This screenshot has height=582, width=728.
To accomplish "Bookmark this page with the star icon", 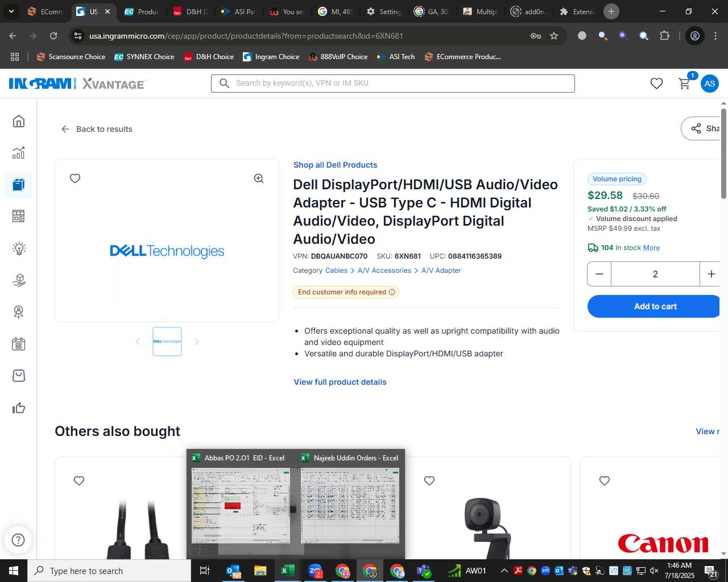I will pyautogui.click(x=554, y=36).
